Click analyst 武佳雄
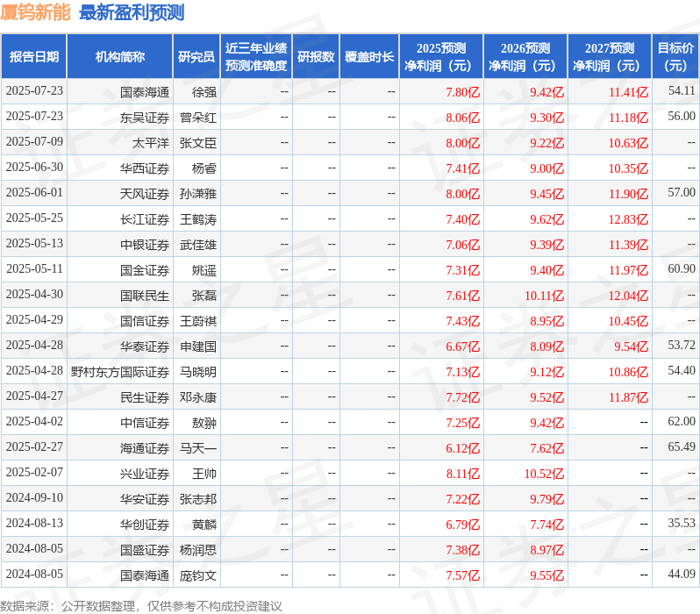The width and height of the screenshot is (700, 614). [198, 245]
